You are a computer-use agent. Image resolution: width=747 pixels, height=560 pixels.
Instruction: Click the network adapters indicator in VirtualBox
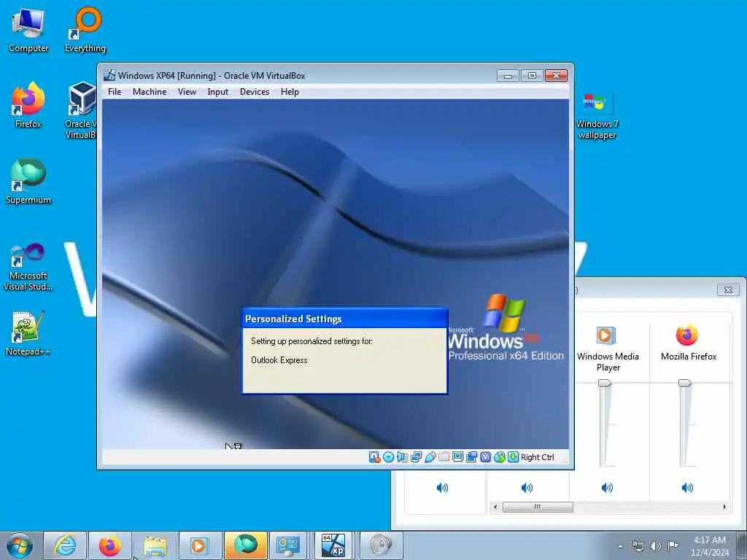pos(416,457)
